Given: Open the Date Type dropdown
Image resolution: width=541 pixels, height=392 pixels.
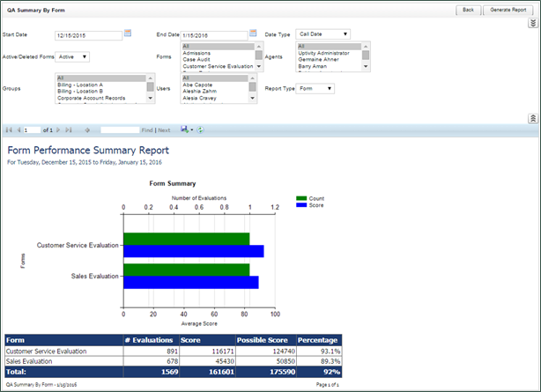Looking at the screenshot, I should [x=322, y=34].
